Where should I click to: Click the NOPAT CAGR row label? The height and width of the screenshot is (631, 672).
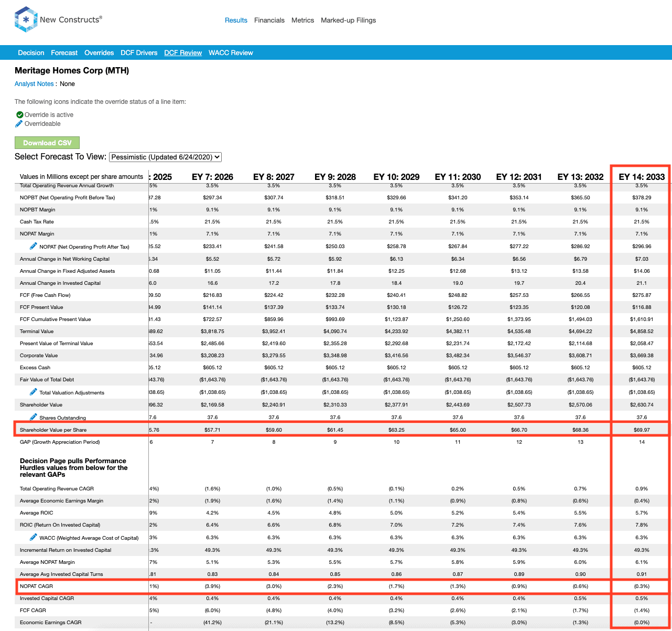point(36,586)
